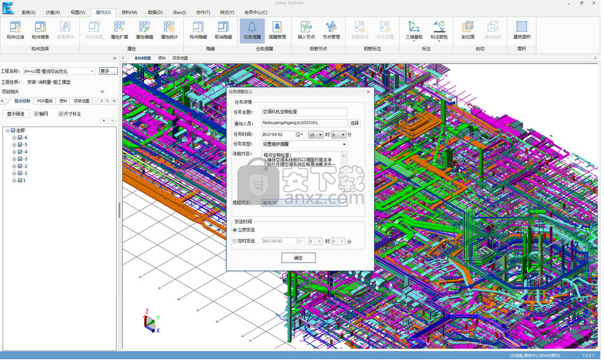Activate the 构件隐藏 hide component tool
This screenshot has width=604, height=364.
coord(198,30)
